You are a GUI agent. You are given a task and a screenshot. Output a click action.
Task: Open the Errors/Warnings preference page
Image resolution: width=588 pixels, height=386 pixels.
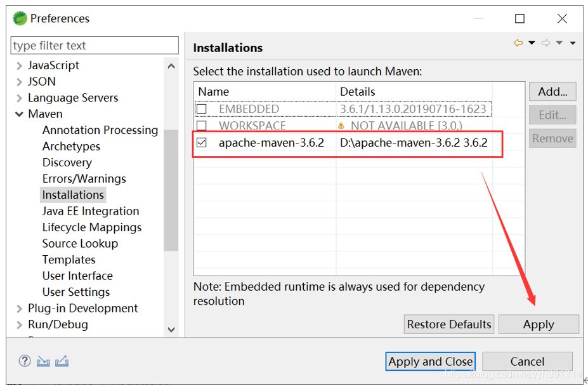tap(84, 178)
